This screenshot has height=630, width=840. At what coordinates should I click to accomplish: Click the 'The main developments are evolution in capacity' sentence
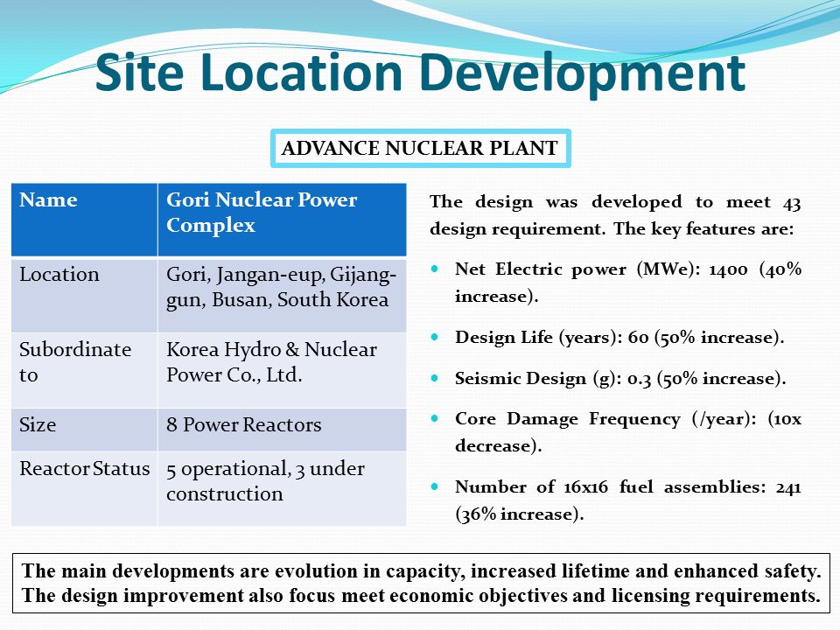(421, 571)
